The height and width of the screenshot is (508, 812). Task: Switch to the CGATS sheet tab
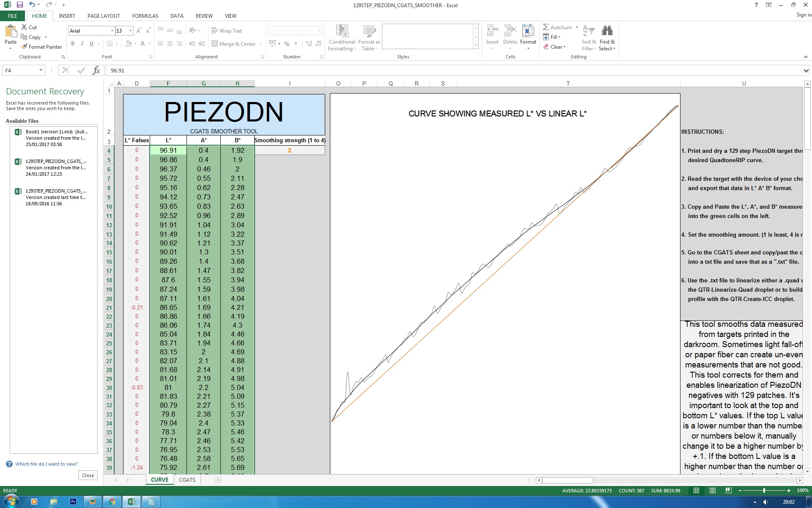coord(187,480)
